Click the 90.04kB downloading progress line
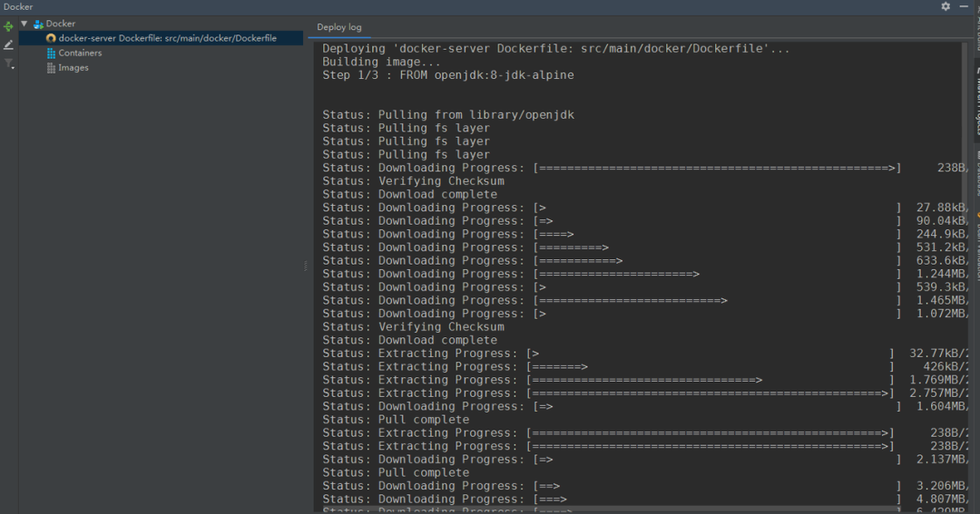Image resolution: width=980 pixels, height=514 pixels. coord(645,221)
